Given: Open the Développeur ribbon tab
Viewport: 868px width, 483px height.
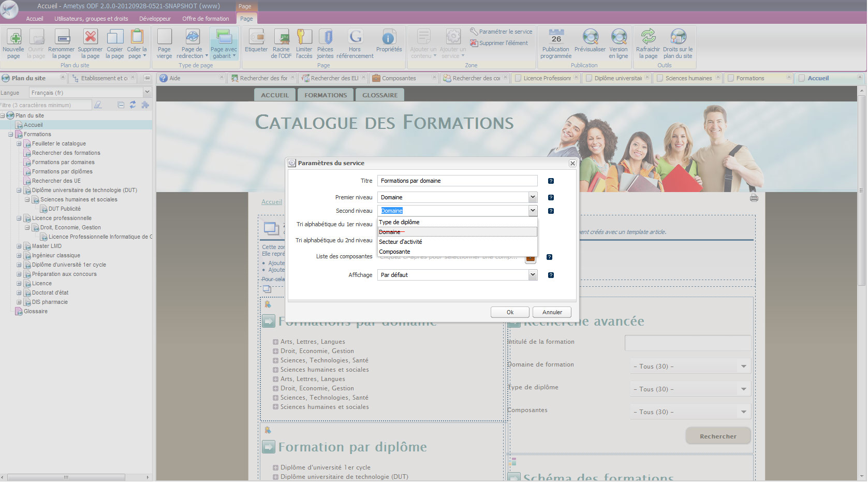Looking at the screenshot, I should 155,19.
